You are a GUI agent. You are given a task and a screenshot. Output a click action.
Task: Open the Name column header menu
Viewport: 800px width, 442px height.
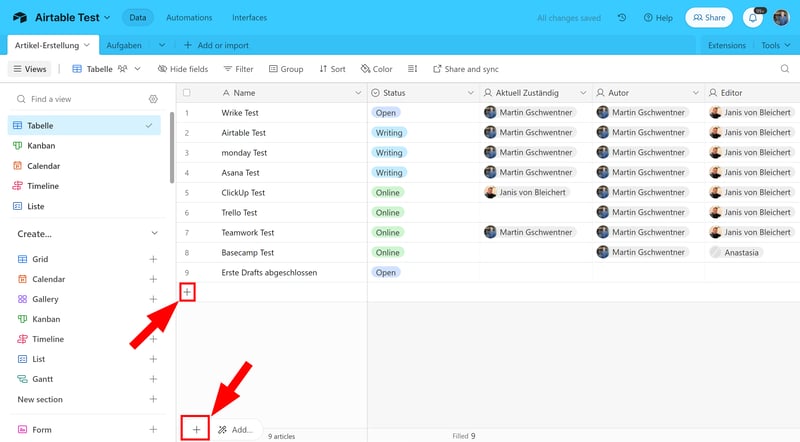[358, 93]
